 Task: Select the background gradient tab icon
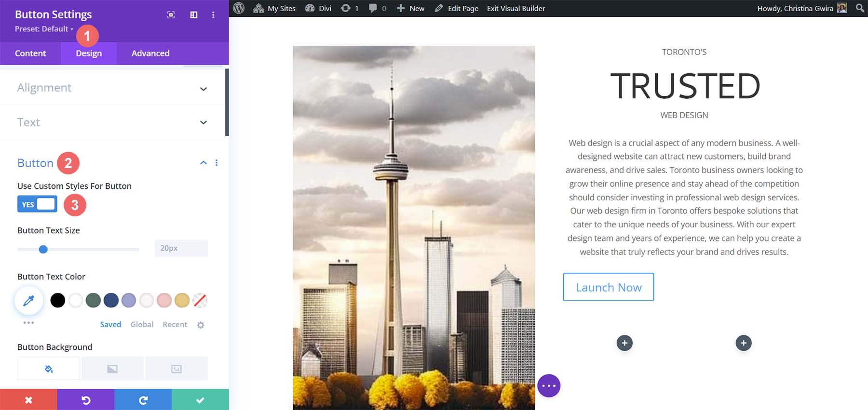[112, 369]
